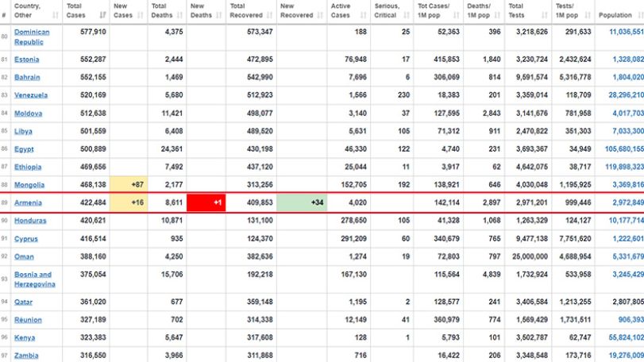Follow the Mongolia link
The height and width of the screenshot is (362, 644).
tap(29, 185)
